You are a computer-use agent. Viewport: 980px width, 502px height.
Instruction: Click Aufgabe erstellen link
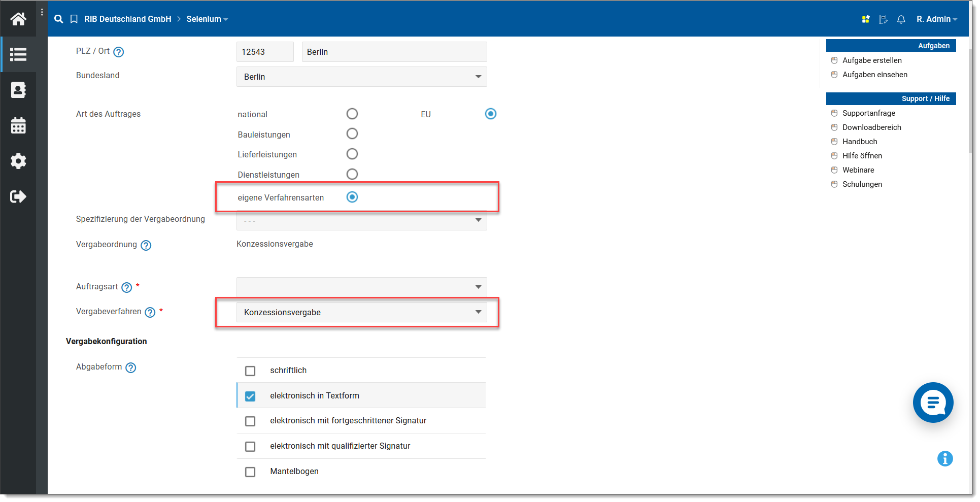pos(872,60)
